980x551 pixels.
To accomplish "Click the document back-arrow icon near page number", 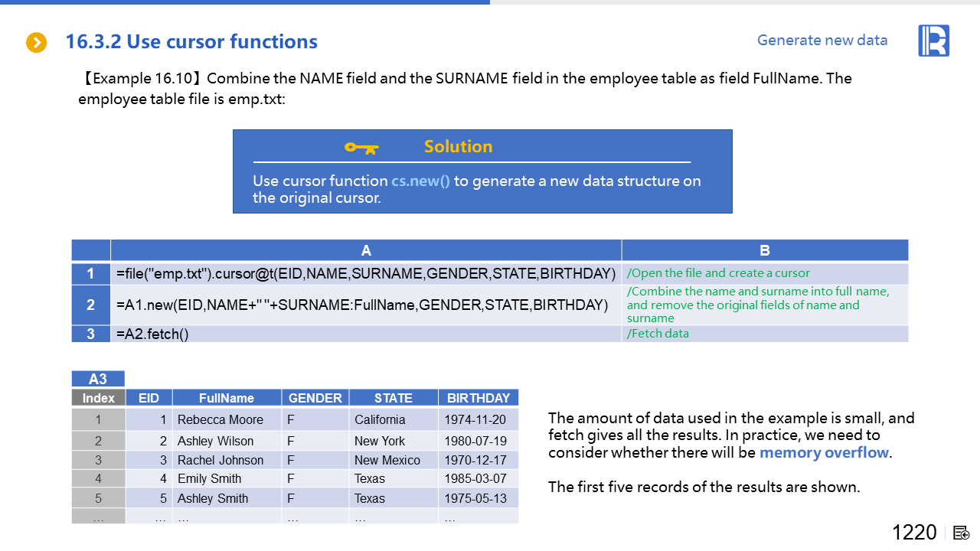I will (962, 533).
